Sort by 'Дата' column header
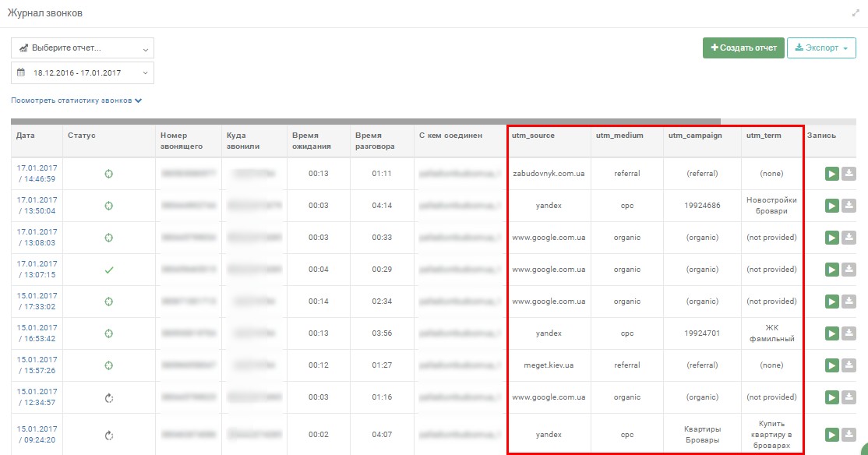The height and width of the screenshot is (455, 868). (x=26, y=135)
